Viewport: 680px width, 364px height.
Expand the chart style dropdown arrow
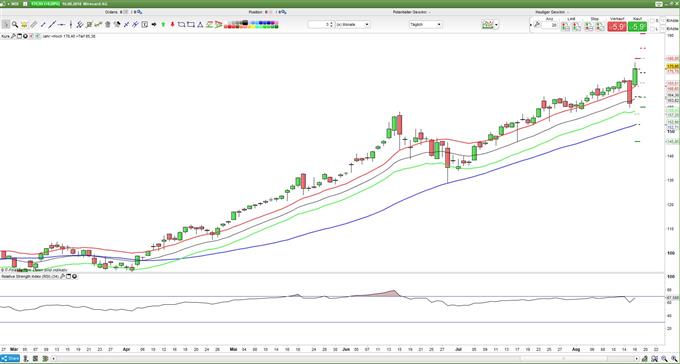[x=497, y=25]
